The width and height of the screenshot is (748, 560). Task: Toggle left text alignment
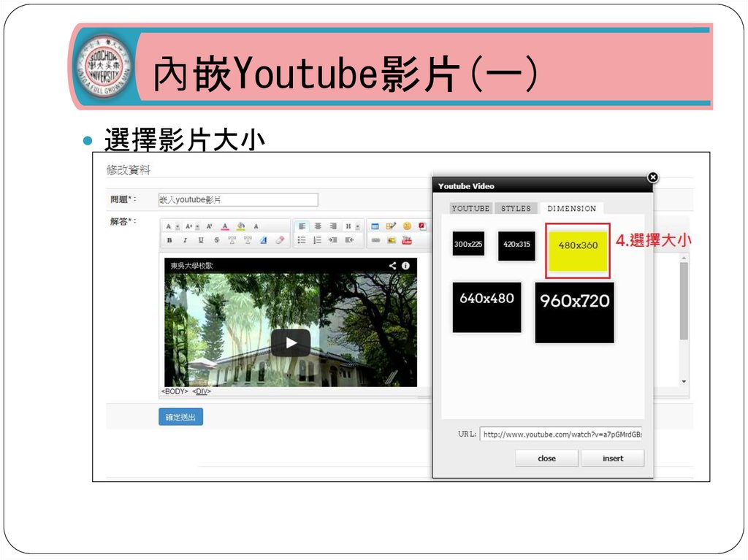(302, 226)
